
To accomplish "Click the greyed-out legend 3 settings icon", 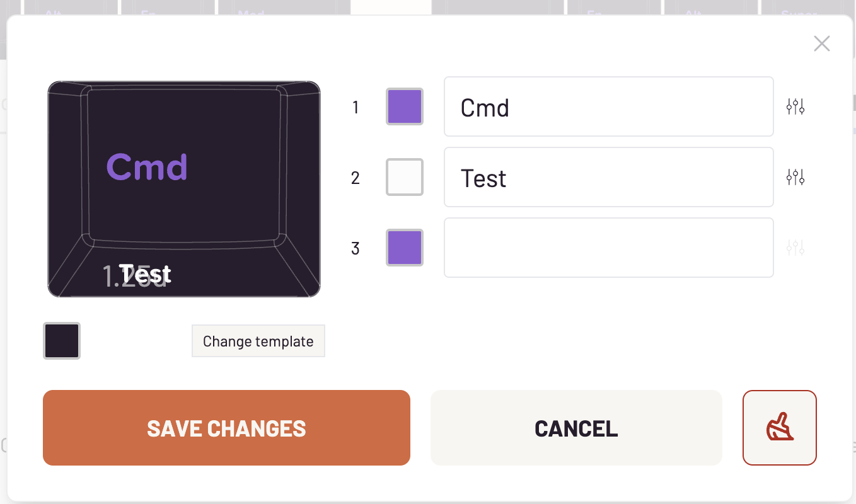I will point(795,248).
